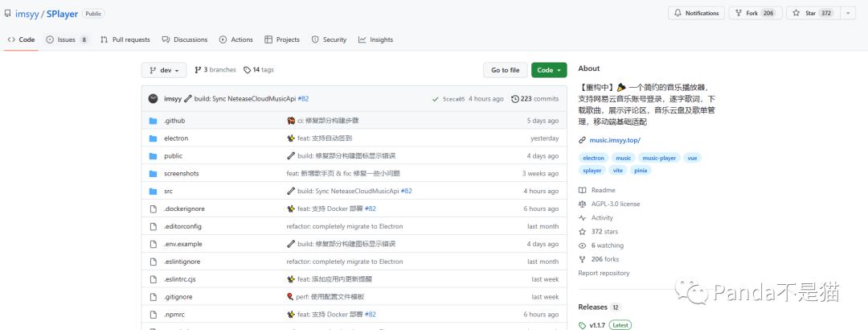Viewport: 868px width, 330px height.
Task: Open the public folder
Action: click(x=174, y=156)
